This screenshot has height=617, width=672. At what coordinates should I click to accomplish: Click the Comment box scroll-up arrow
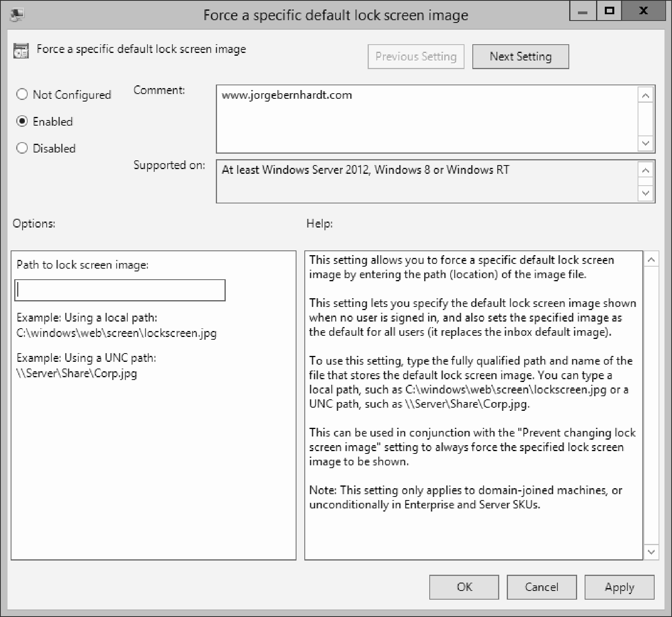[646, 95]
